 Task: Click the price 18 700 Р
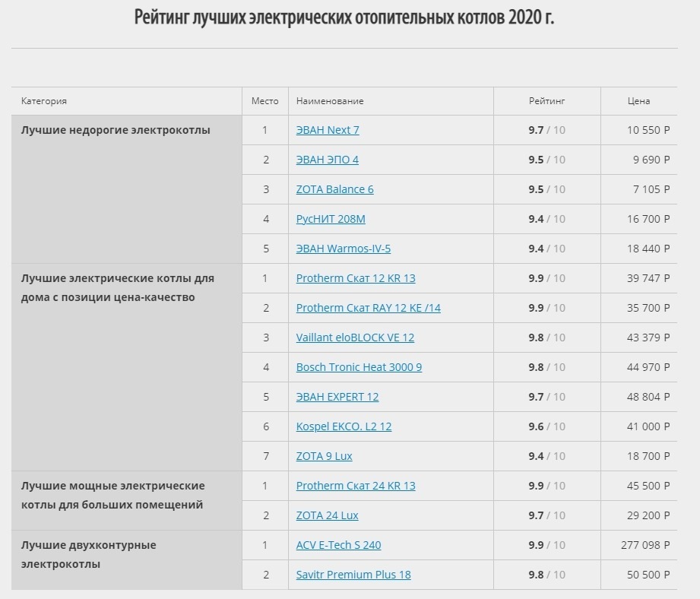pos(648,456)
